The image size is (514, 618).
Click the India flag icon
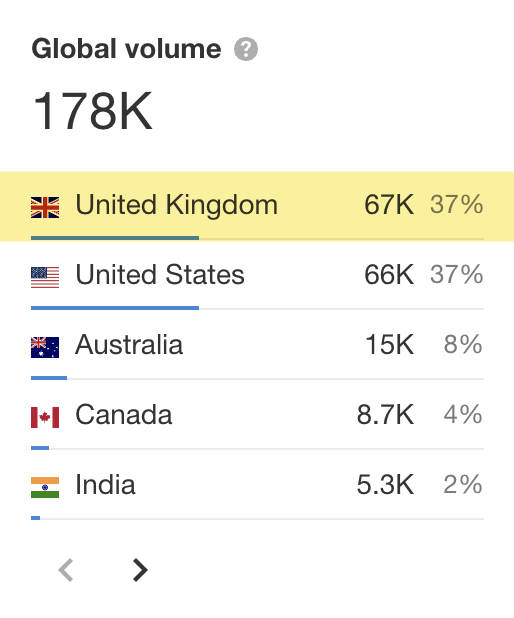tap(45, 488)
